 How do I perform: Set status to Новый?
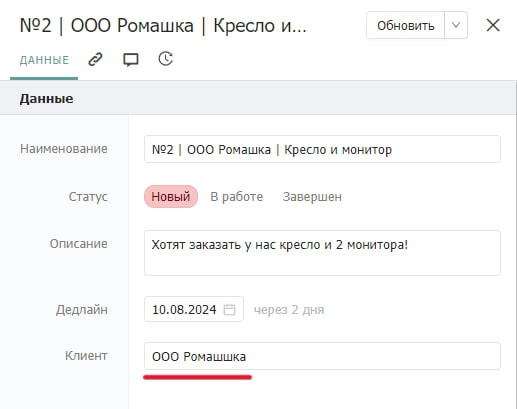pyautogui.click(x=171, y=197)
